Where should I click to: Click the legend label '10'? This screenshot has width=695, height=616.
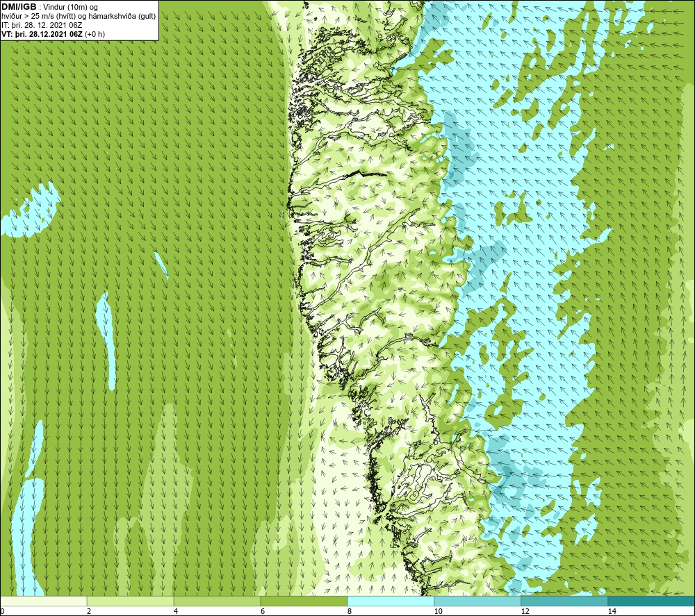(x=438, y=612)
